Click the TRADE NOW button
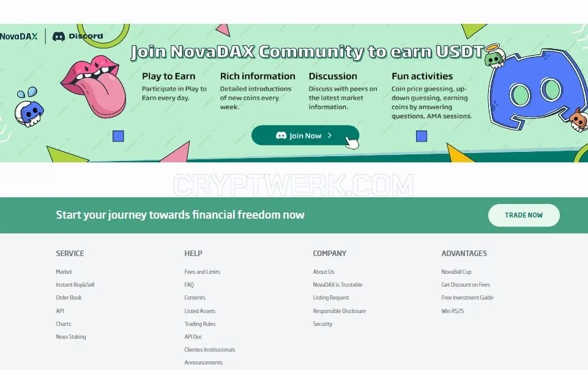Viewport: 588px width, 370px height. click(x=524, y=215)
